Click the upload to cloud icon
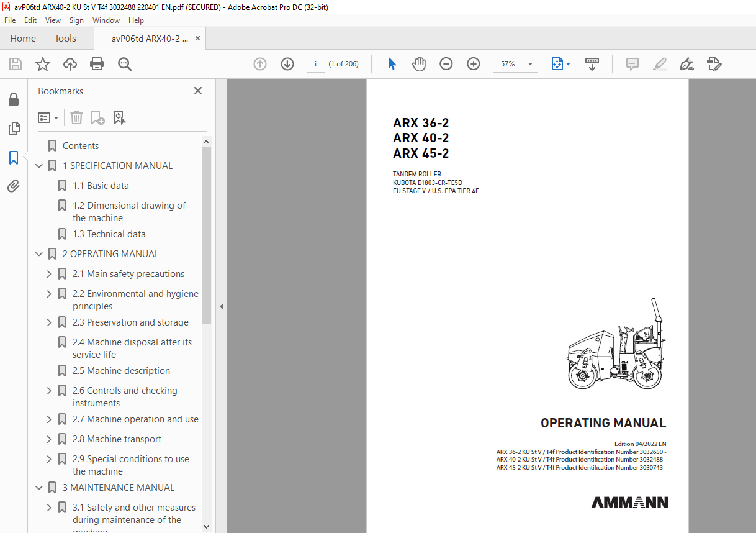The image size is (756, 533). coord(70,64)
